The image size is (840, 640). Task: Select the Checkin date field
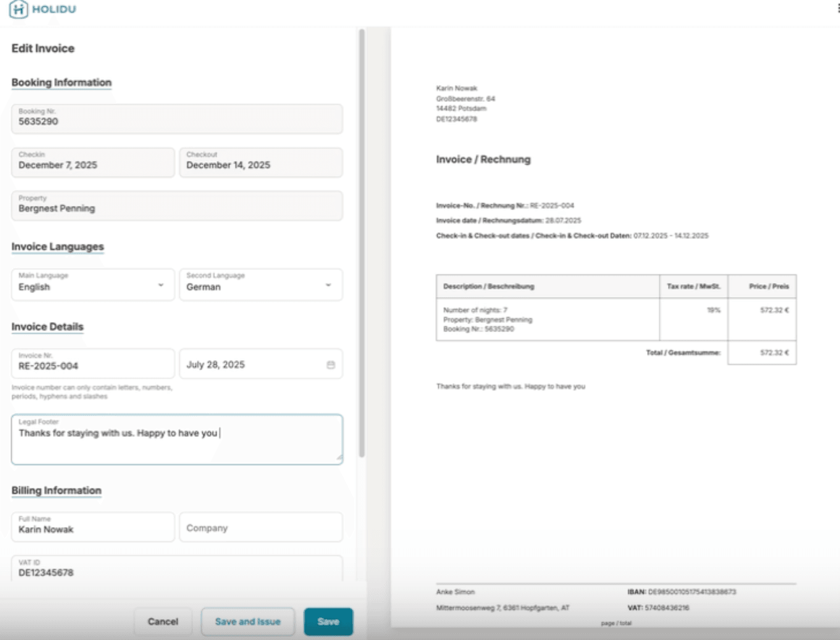pyautogui.click(x=93, y=162)
